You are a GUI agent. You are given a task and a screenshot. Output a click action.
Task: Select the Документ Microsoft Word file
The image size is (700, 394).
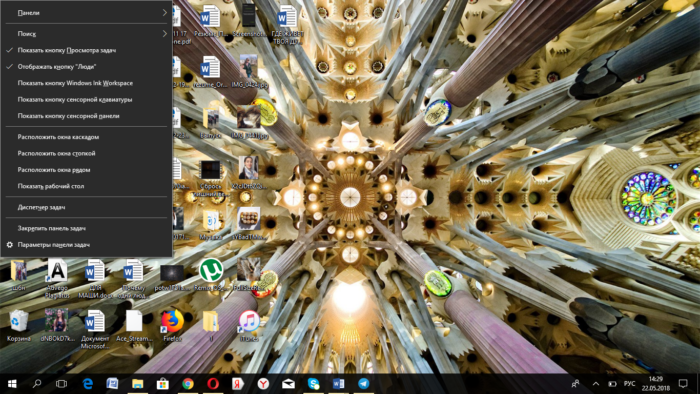coord(95,329)
